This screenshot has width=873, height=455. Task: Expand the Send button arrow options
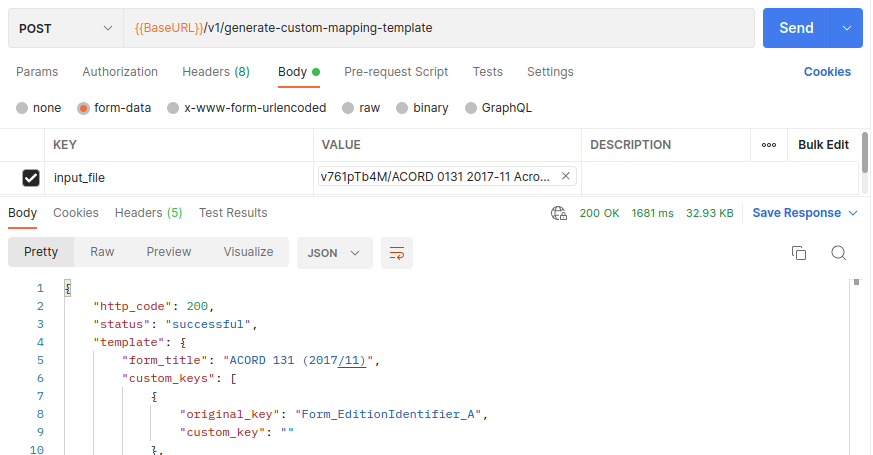coord(847,28)
